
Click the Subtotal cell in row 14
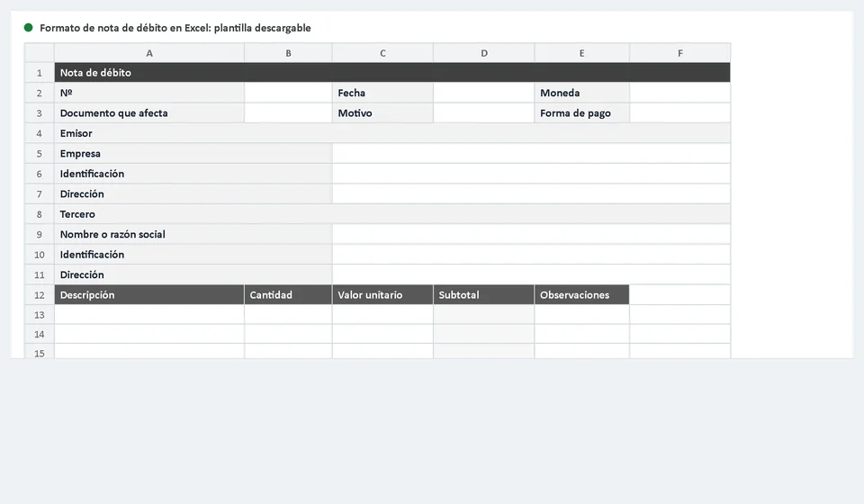tap(484, 334)
